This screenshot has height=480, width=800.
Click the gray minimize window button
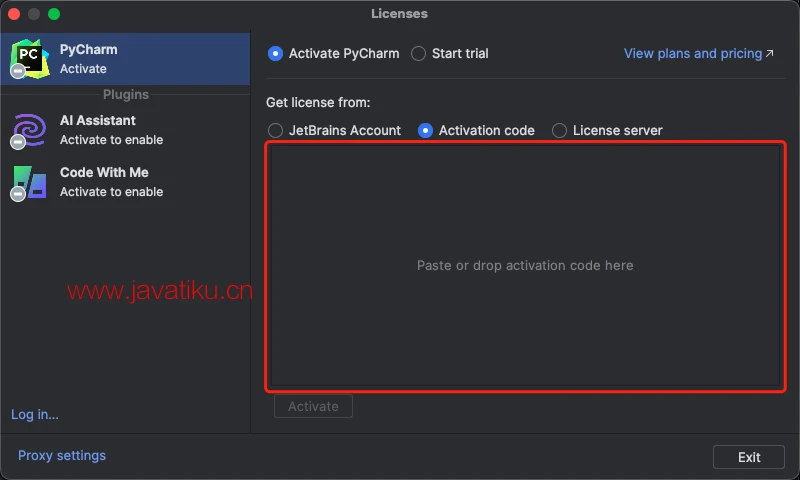[34, 14]
